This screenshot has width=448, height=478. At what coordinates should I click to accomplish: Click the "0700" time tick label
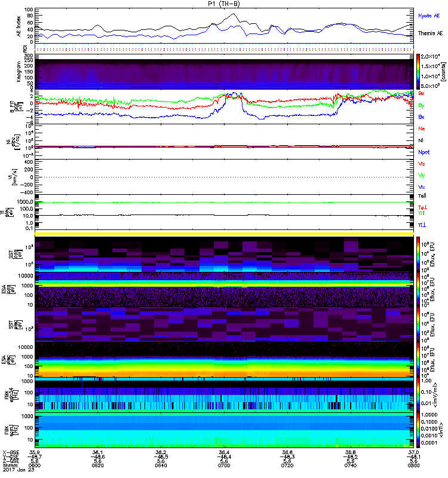pyautogui.click(x=224, y=465)
